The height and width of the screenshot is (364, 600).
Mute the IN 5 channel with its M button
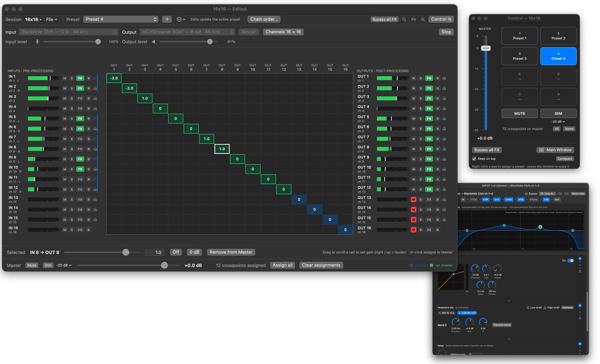click(x=64, y=118)
